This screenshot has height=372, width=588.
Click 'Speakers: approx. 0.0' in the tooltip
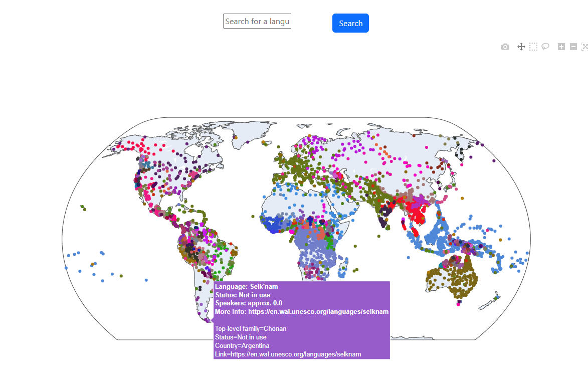click(x=249, y=303)
